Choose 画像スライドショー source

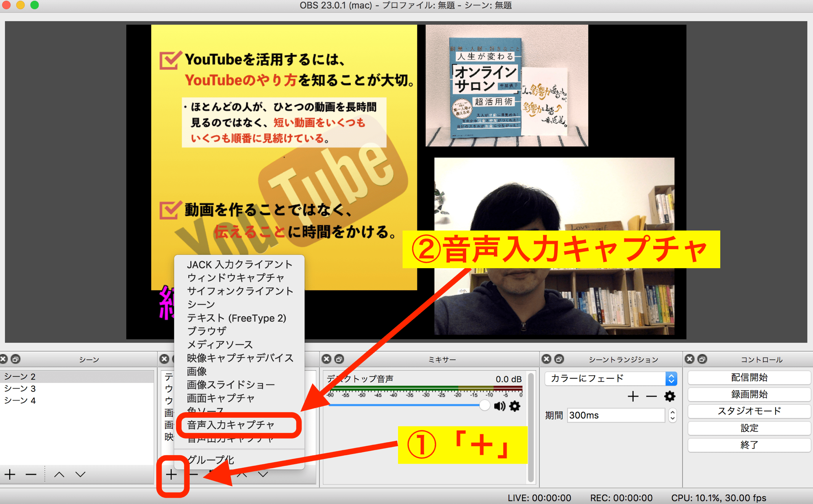tap(239, 385)
